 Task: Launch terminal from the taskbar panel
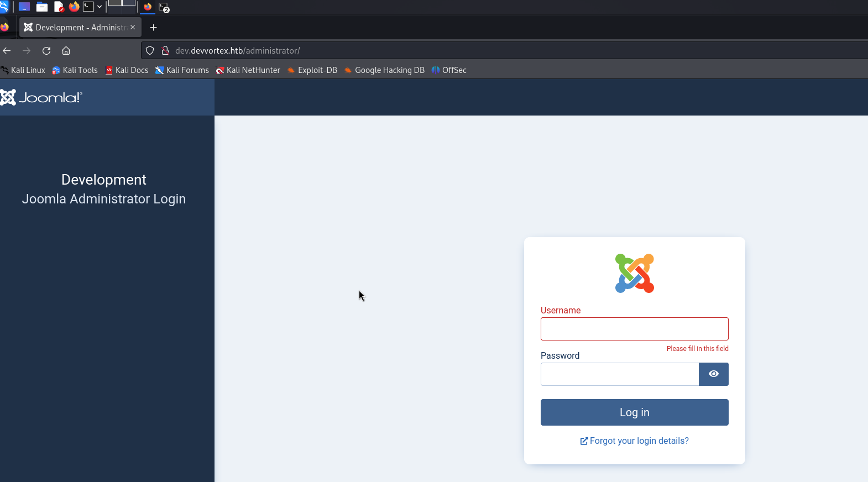(x=88, y=7)
